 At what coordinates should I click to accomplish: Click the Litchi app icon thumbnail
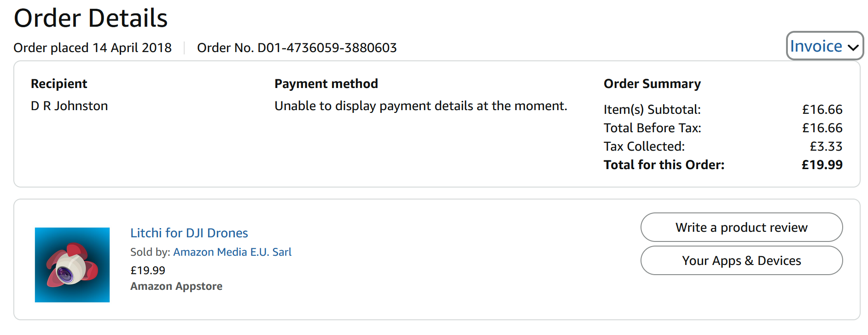pos(72,265)
